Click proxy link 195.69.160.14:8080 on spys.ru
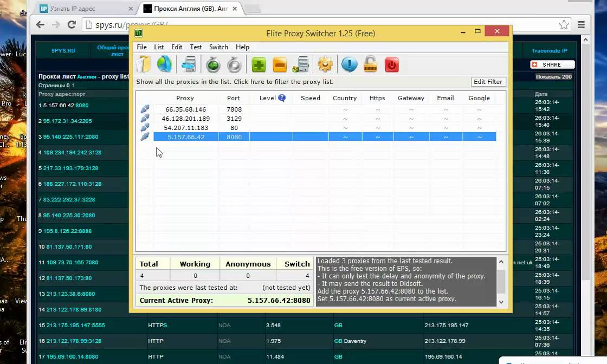607x364 pixels. (x=73, y=356)
